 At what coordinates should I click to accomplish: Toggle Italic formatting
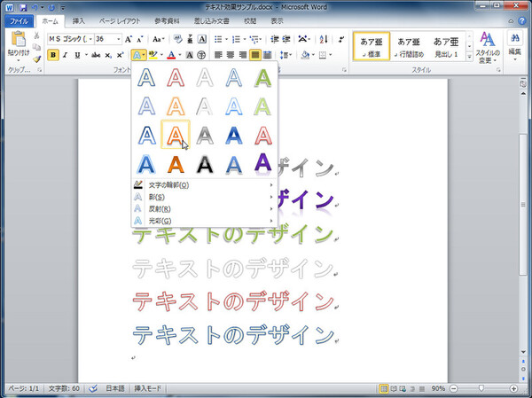pyautogui.click(x=66, y=55)
